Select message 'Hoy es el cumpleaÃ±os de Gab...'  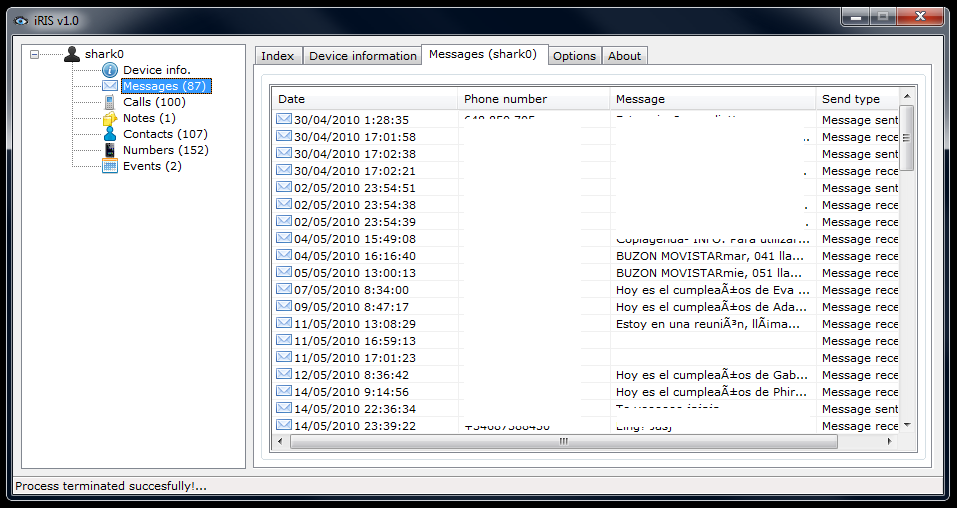coord(712,375)
